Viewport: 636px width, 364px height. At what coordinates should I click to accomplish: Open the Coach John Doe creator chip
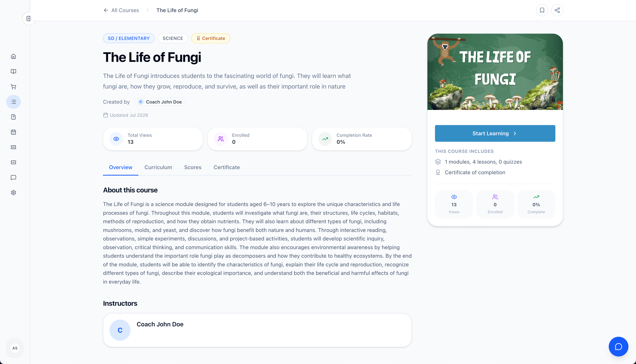pos(160,102)
